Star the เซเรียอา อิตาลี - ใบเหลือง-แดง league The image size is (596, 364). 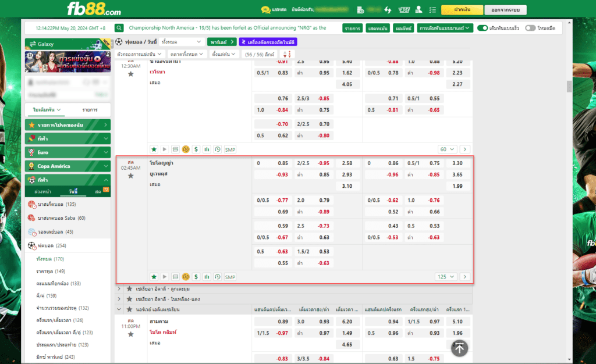129,299
